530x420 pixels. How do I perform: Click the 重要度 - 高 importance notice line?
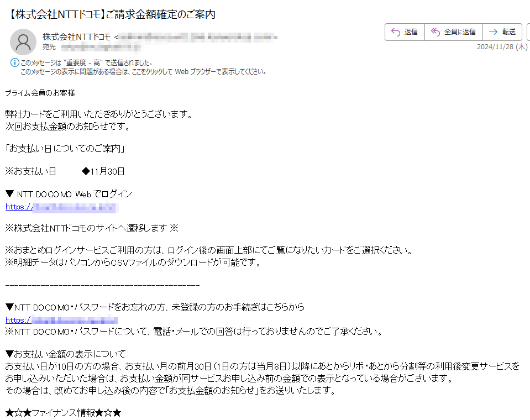87,63
